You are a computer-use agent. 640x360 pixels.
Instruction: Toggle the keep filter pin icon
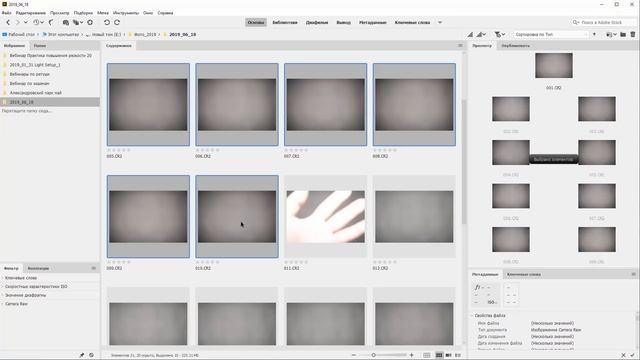pos(82,355)
